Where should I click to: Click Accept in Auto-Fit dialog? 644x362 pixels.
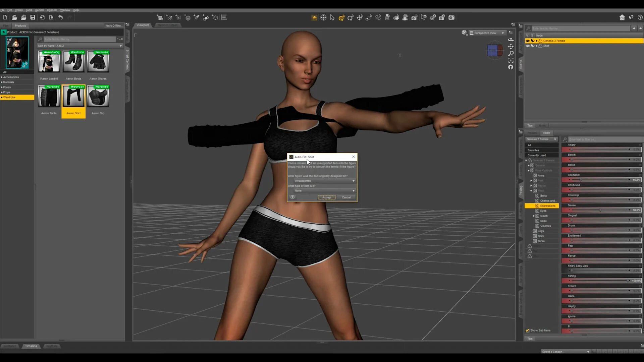[x=326, y=197]
